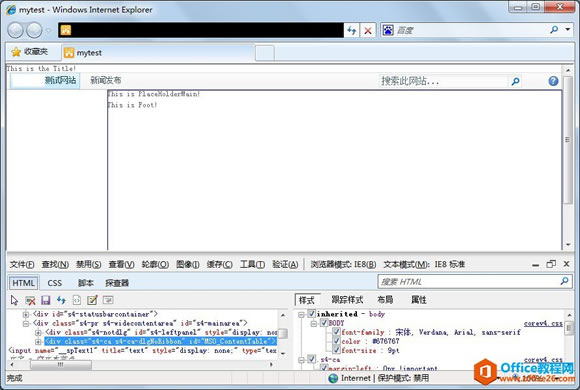580x390 pixels.
Task: Click the Internet zone globe in status bar
Action: pyautogui.click(x=333, y=378)
